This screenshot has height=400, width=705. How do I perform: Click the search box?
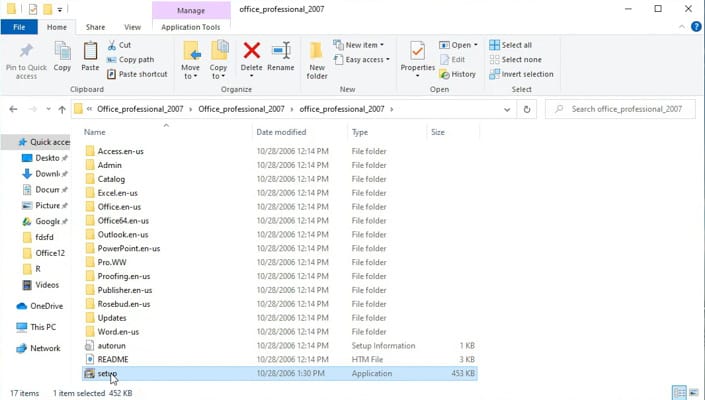(620, 109)
